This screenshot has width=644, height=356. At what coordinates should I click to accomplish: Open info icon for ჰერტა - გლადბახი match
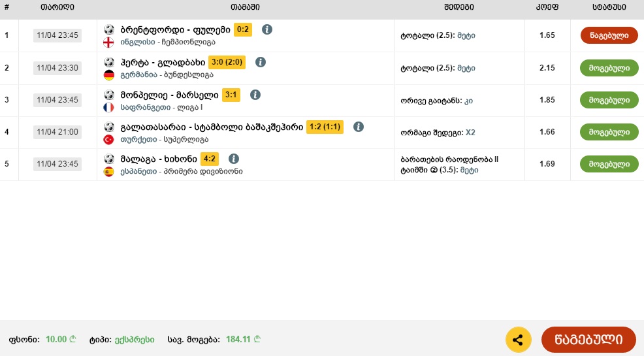point(261,62)
